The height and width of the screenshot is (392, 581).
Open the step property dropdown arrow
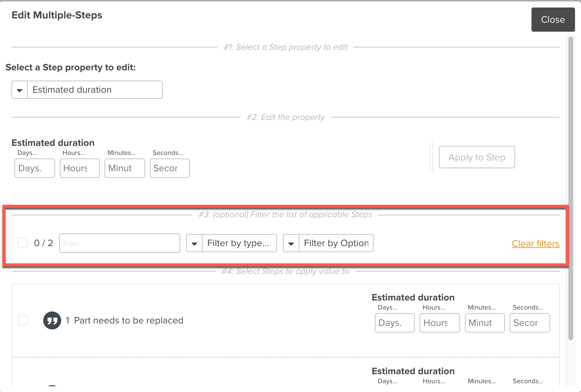click(20, 90)
